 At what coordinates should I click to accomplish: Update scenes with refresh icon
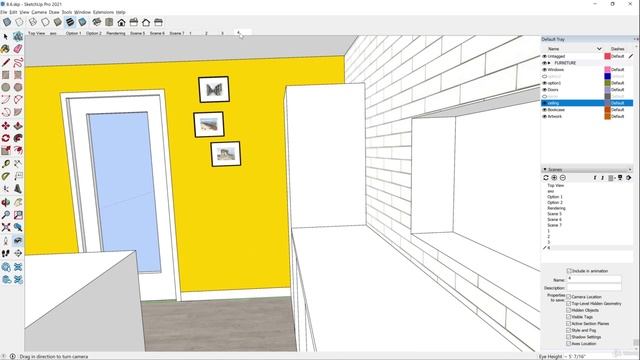546,178
